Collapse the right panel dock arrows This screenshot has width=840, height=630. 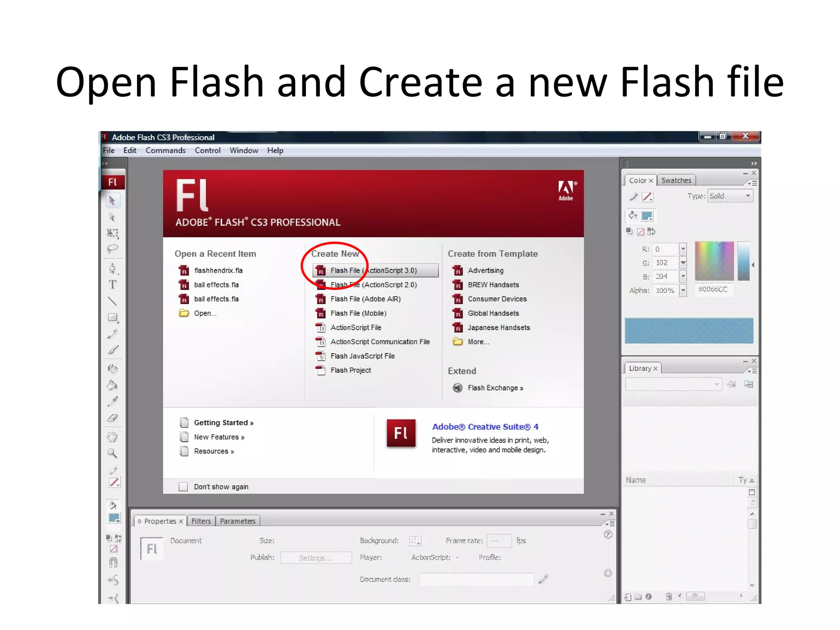tap(754, 163)
